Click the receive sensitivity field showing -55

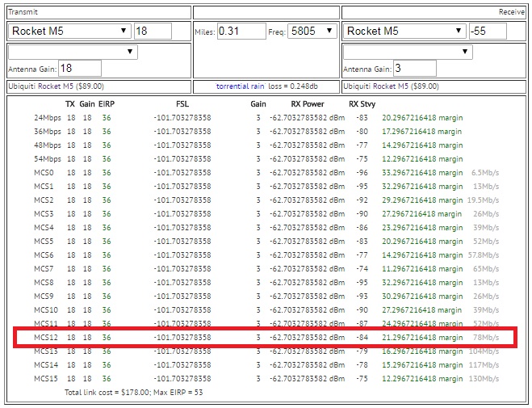pyautogui.click(x=488, y=32)
